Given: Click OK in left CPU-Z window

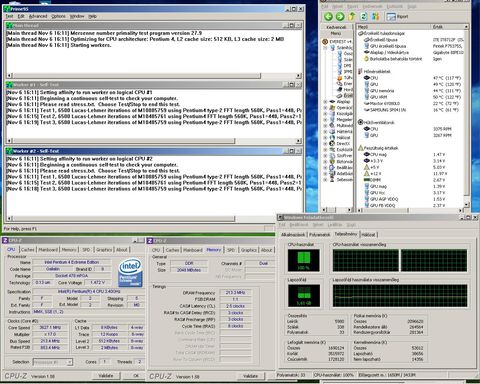Looking at the screenshot, I should pyautogui.click(x=136, y=376).
